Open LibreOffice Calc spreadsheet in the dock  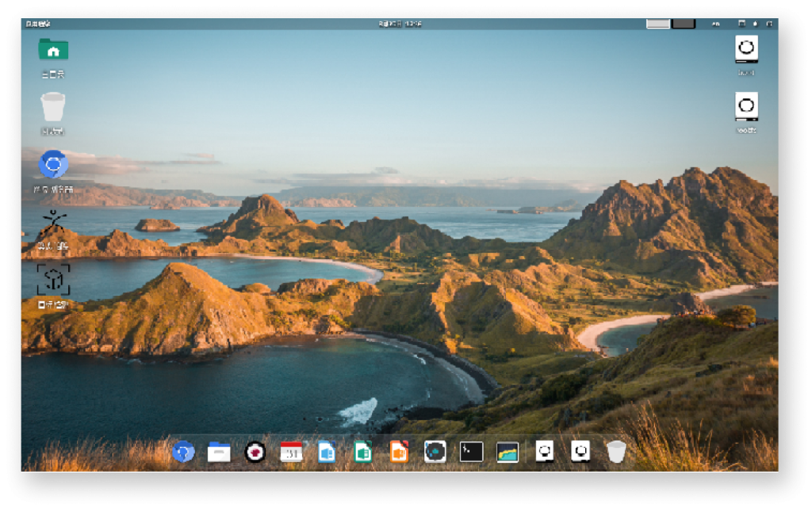point(362,452)
